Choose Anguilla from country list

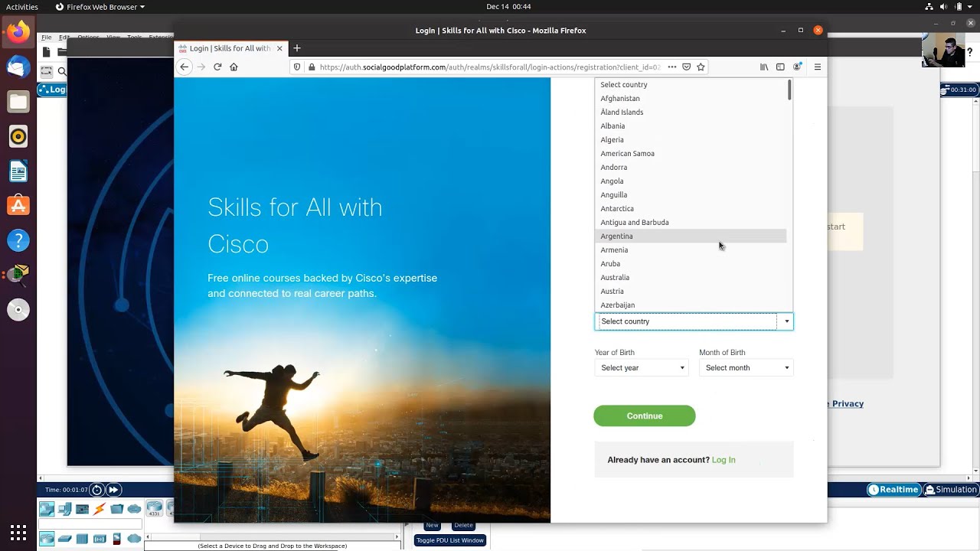coord(691,195)
